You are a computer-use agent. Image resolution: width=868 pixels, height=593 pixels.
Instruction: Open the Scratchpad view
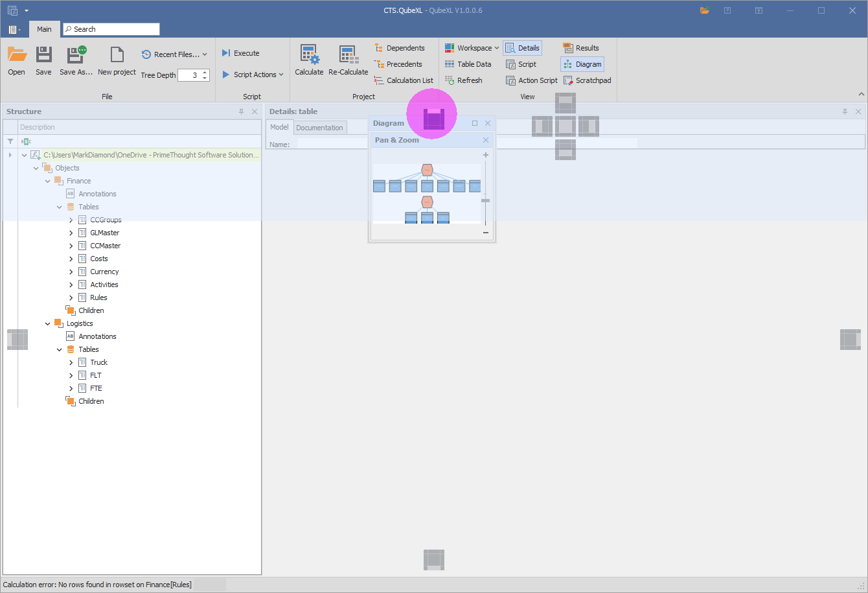tap(587, 80)
